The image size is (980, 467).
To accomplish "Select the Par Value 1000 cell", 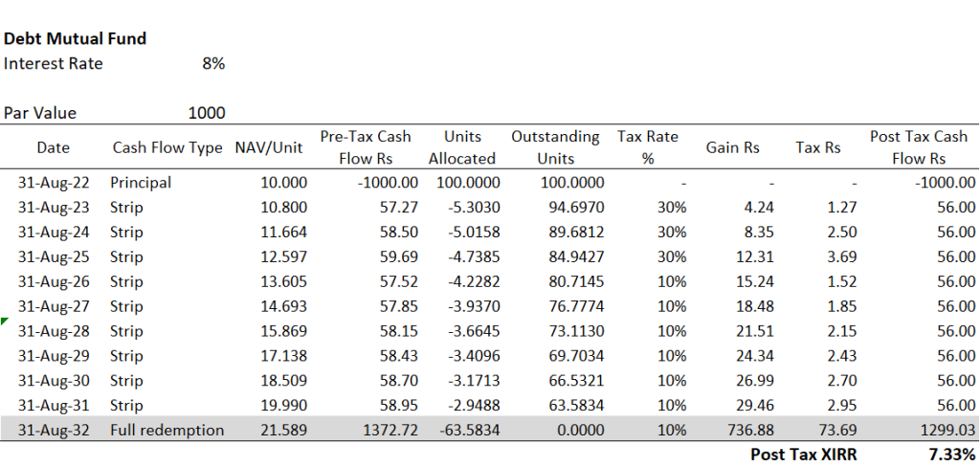I will pos(206,113).
